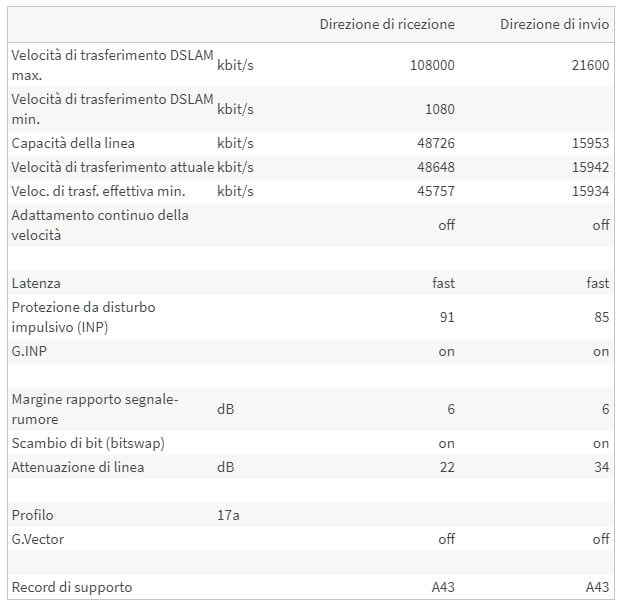Click the "Latenza" row label

pyautogui.click(x=36, y=283)
